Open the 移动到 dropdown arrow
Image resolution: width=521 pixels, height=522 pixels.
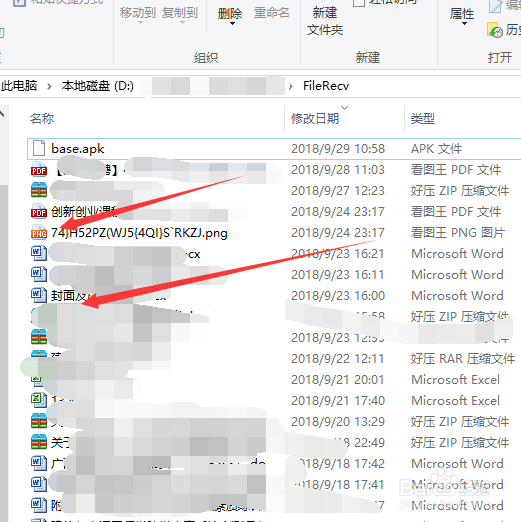coord(140,23)
